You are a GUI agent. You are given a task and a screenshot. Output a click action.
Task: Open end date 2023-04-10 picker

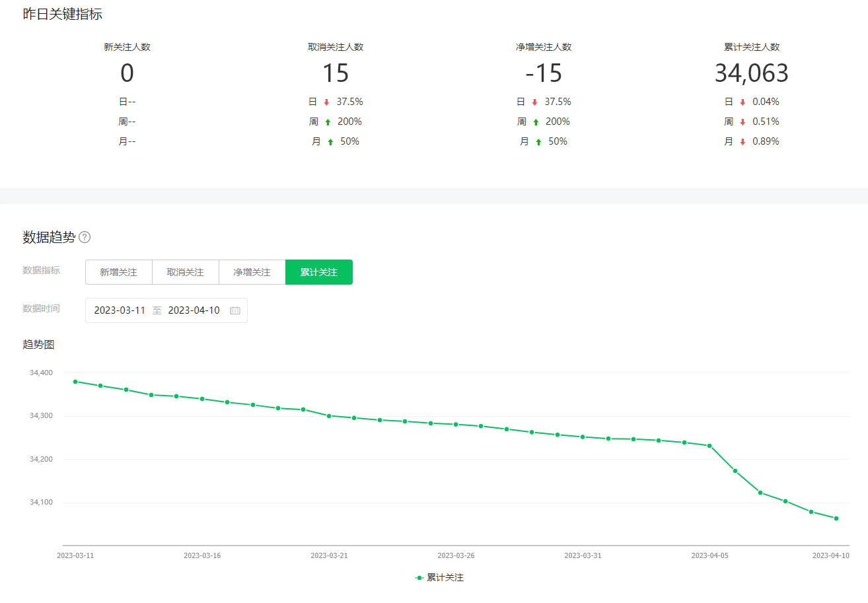pos(194,310)
